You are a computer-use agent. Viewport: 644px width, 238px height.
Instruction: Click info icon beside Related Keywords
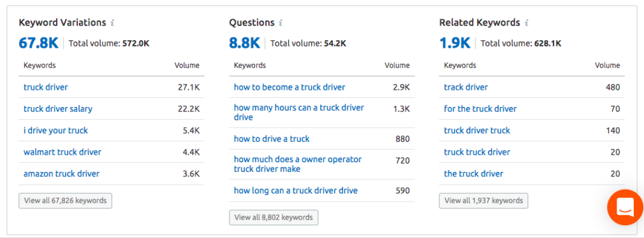pos(527,23)
